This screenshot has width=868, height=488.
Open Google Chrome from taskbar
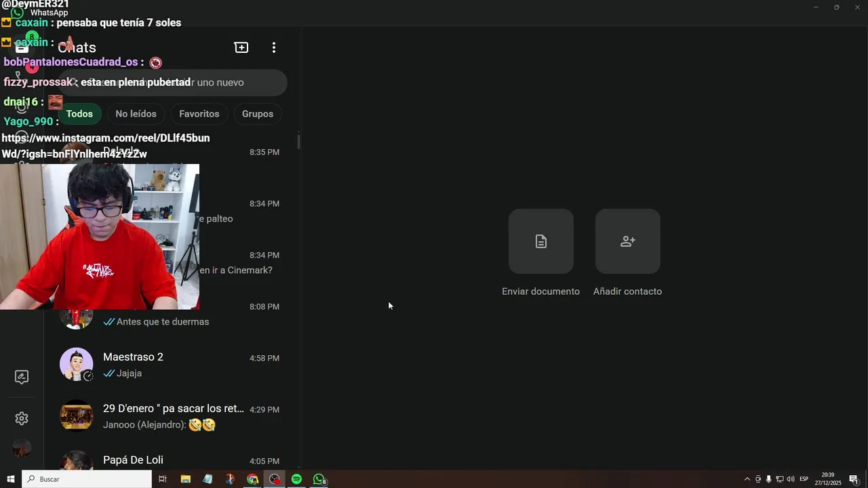252,479
